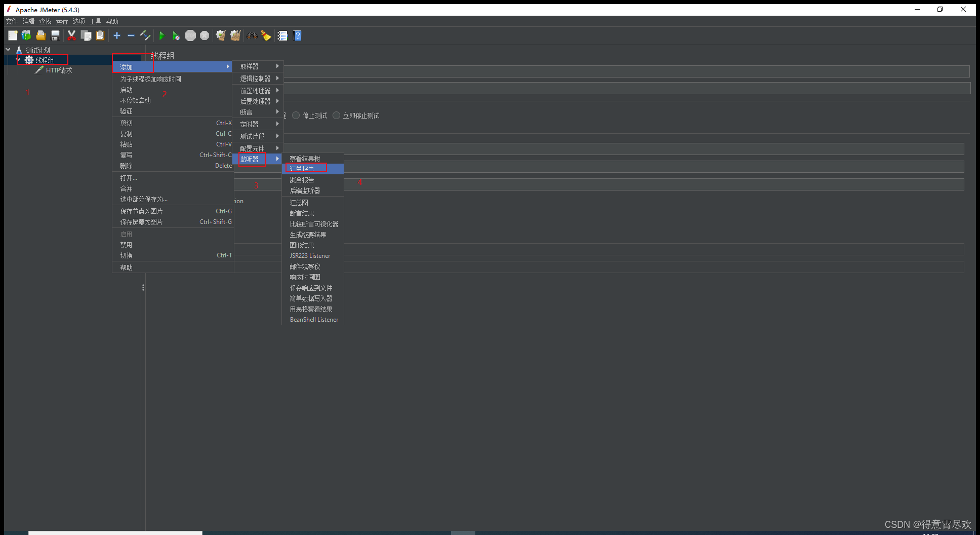
Task: Click the Paste clipboard icon
Action: point(100,35)
